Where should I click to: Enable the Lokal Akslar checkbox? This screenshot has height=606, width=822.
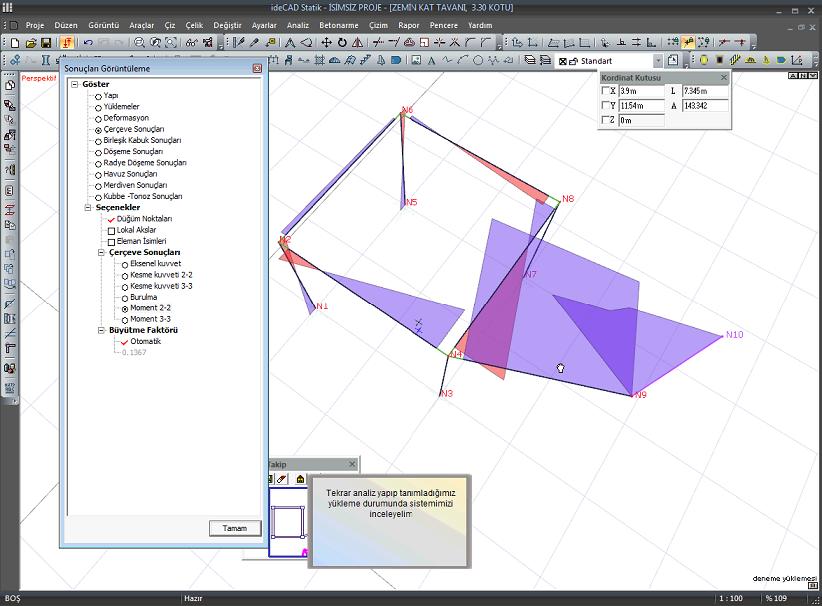click(x=111, y=231)
